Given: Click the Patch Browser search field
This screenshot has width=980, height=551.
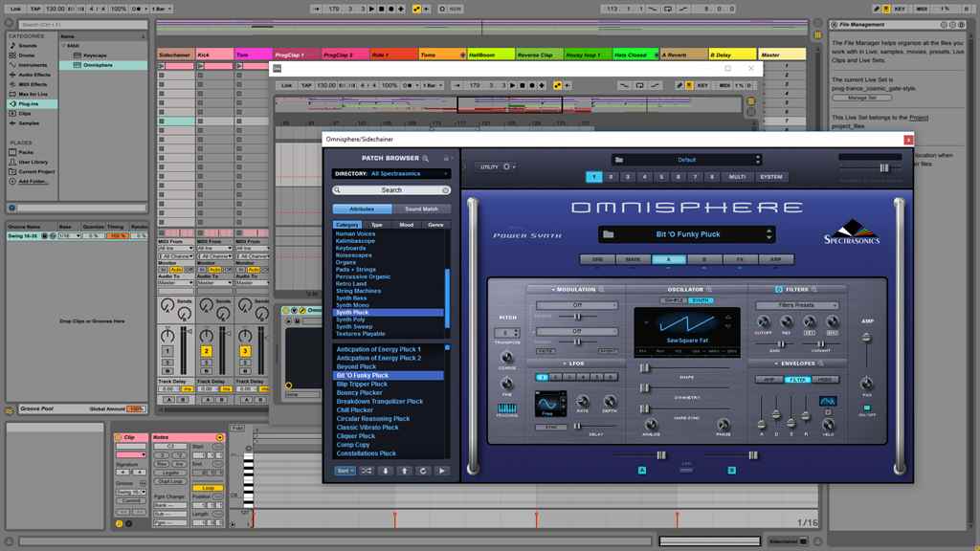Looking at the screenshot, I should point(391,190).
